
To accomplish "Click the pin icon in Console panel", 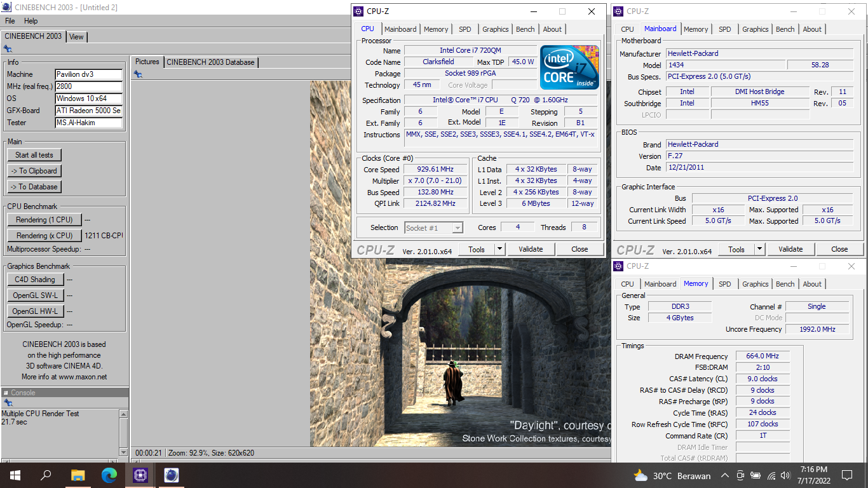I will (x=8, y=403).
